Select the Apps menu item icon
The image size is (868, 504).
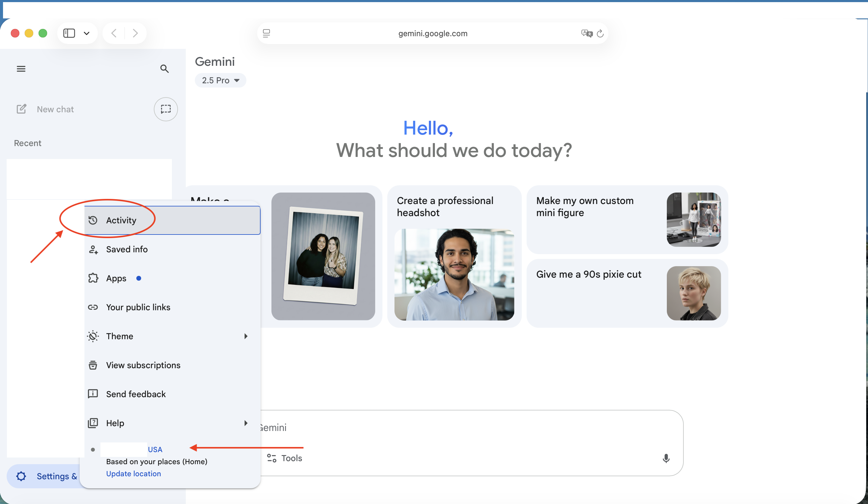93,278
